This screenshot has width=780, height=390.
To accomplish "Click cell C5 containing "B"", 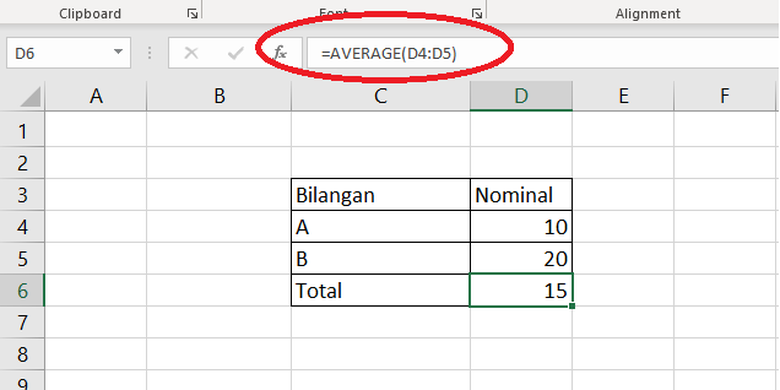I will coord(381,258).
